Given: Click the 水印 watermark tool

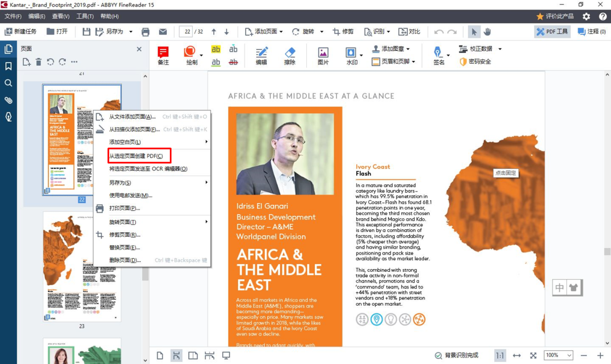Looking at the screenshot, I should click(351, 55).
